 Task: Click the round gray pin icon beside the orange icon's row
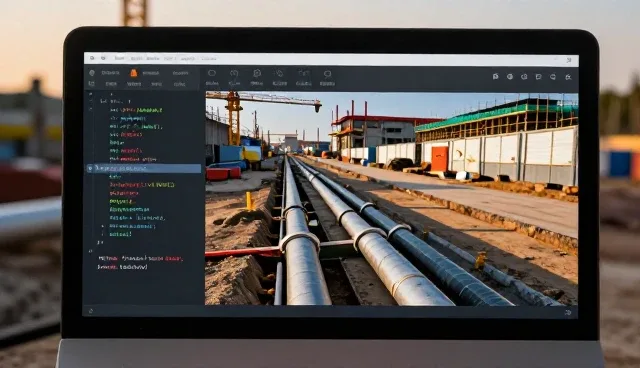point(92,73)
